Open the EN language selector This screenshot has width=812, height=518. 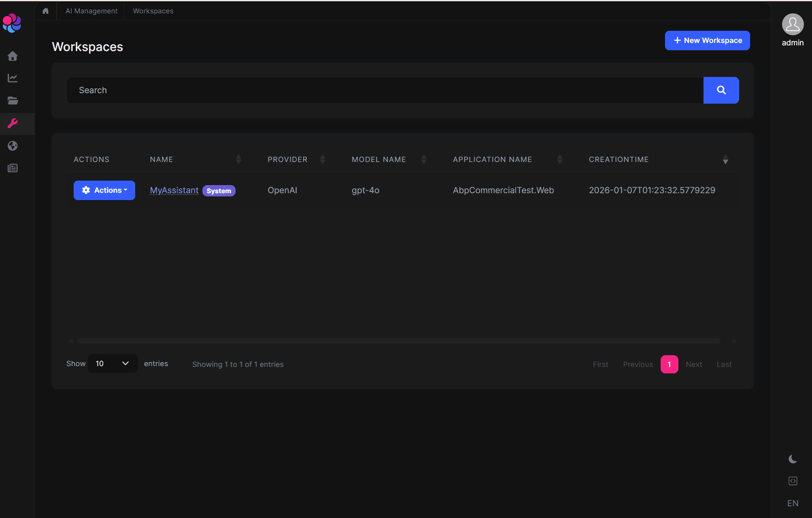[793, 503]
